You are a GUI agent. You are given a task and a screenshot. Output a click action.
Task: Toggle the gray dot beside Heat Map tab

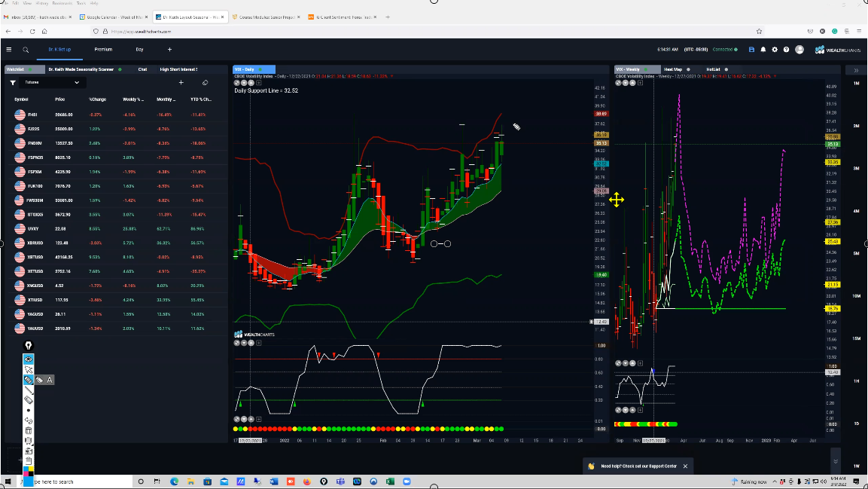689,69
